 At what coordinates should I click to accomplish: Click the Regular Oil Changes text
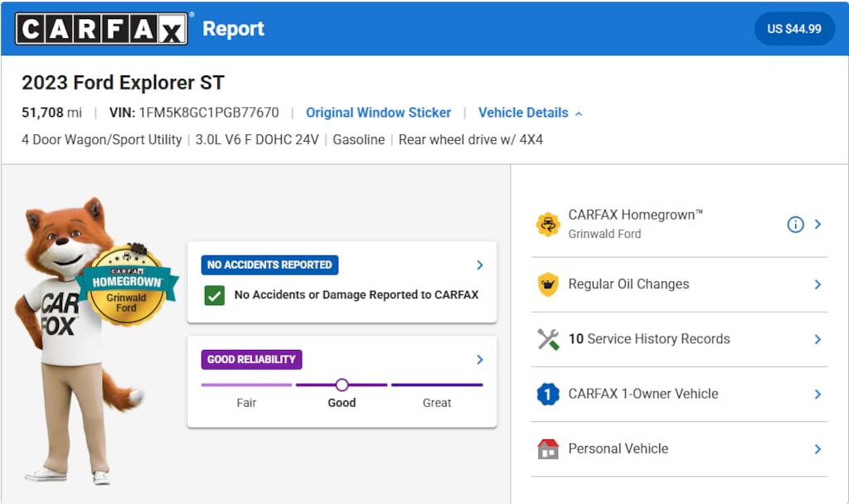(x=628, y=284)
